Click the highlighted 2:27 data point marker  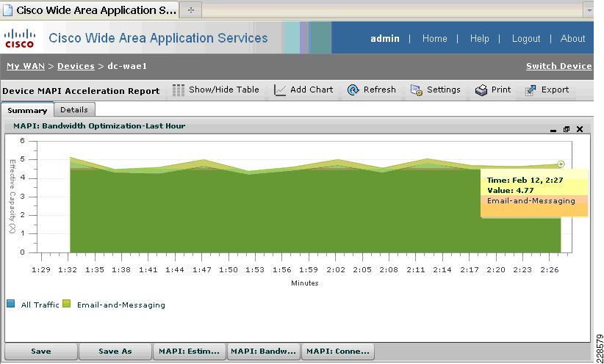(x=561, y=164)
